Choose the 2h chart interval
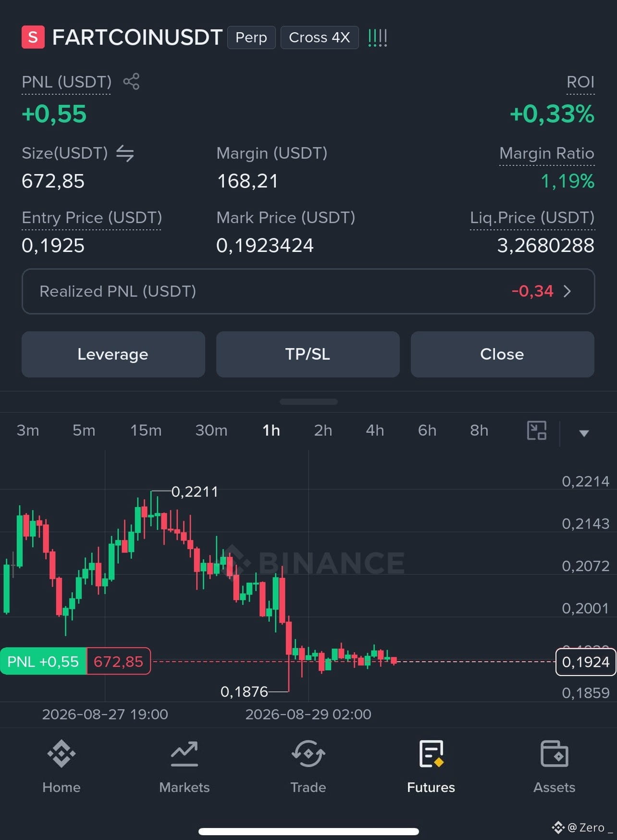 click(323, 430)
